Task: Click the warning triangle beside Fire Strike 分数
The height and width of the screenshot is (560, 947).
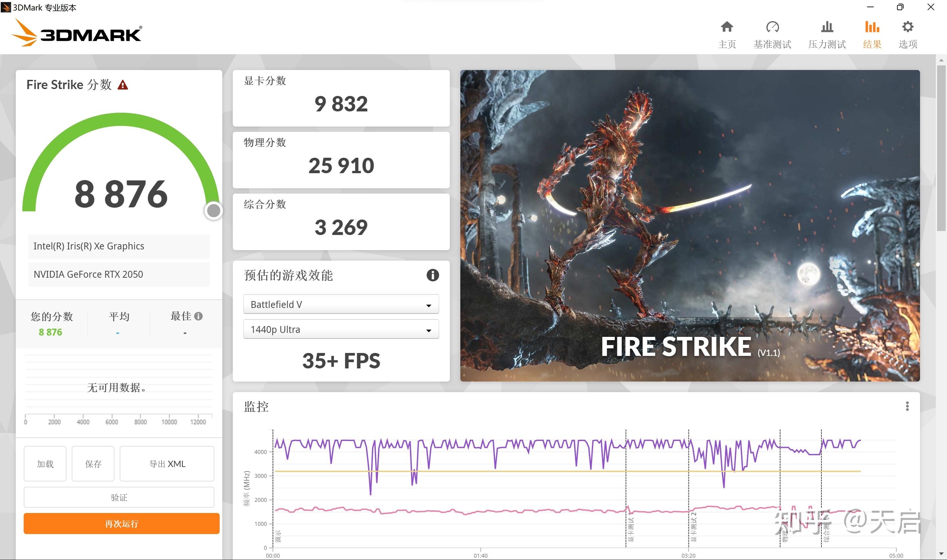Action: (x=123, y=85)
